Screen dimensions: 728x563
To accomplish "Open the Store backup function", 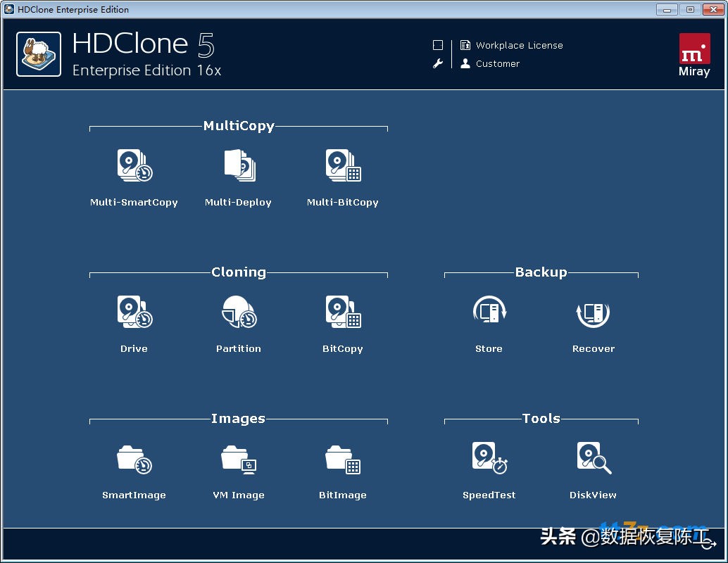I will pyautogui.click(x=489, y=312).
